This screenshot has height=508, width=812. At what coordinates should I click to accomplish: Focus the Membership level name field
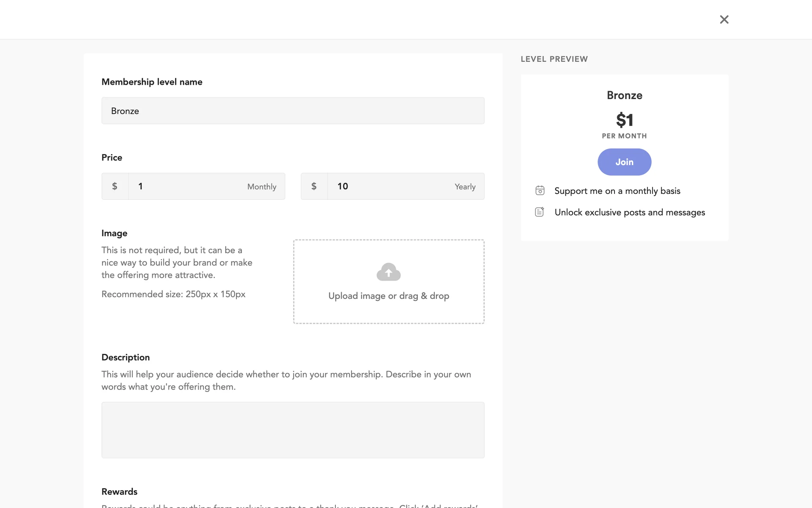click(x=293, y=111)
